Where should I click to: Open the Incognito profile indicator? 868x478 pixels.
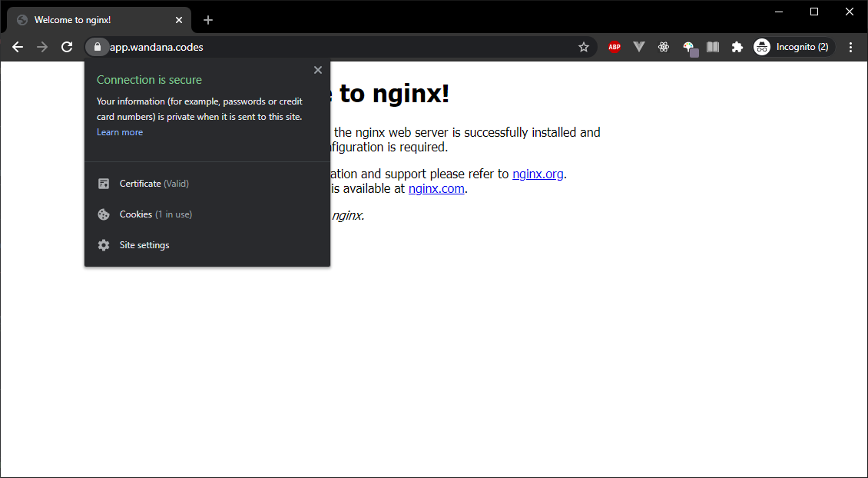click(793, 47)
